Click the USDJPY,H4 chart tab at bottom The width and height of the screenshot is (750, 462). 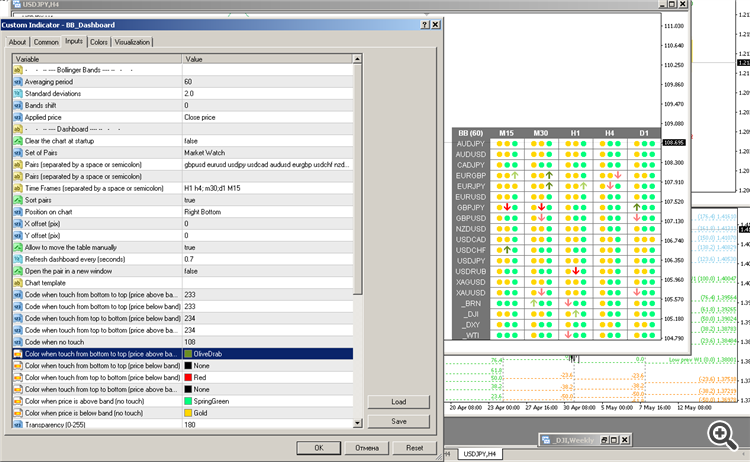pyautogui.click(x=480, y=453)
